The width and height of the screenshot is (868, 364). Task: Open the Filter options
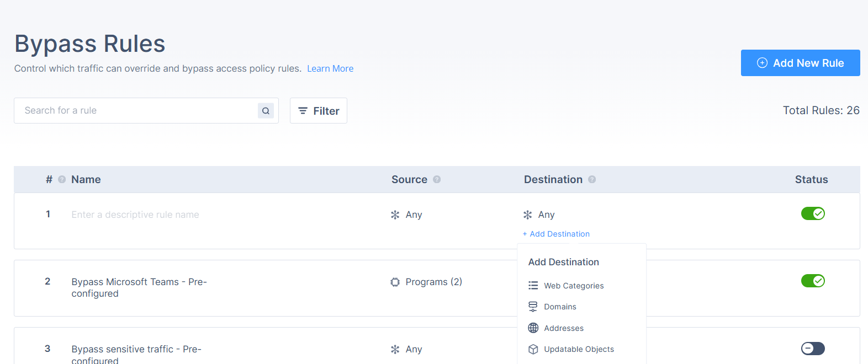[319, 111]
